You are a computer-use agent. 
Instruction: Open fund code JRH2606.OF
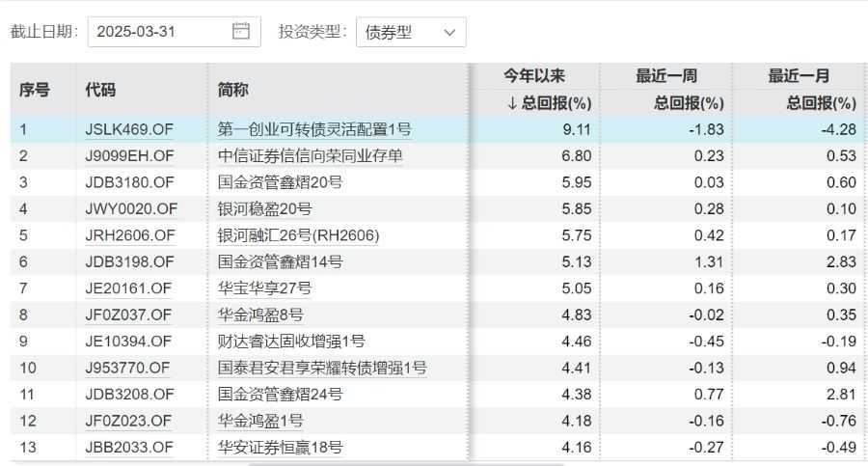[130, 235]
